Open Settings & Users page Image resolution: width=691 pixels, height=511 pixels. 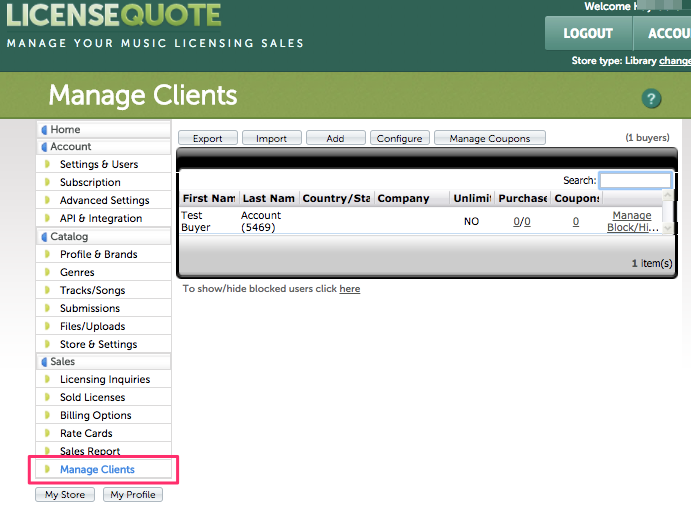(99, 165)
